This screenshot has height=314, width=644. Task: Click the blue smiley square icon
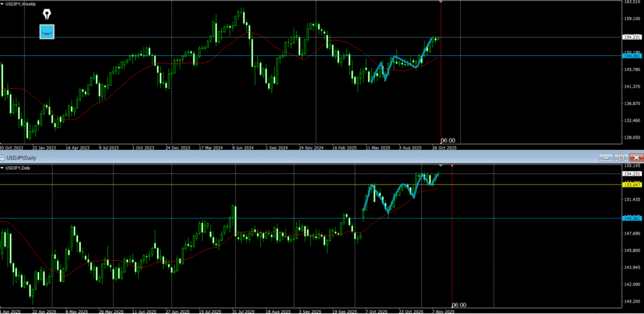tap(47, 31)
